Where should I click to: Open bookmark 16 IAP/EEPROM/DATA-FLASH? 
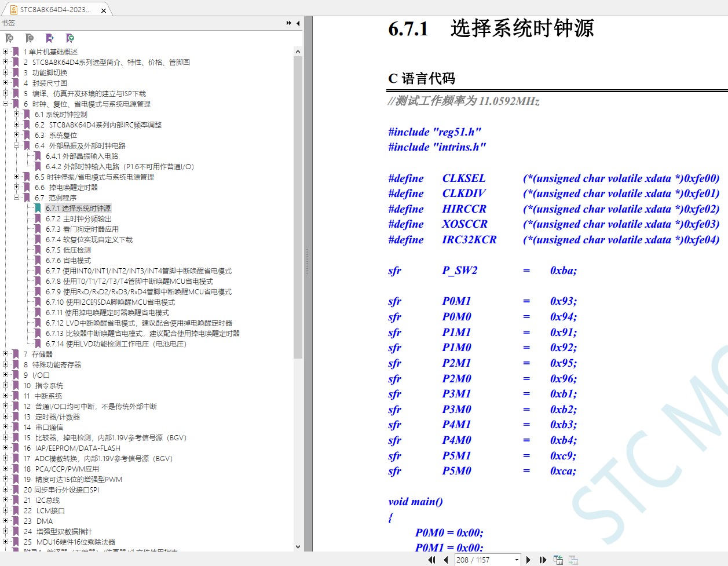(x=72, y=448)
